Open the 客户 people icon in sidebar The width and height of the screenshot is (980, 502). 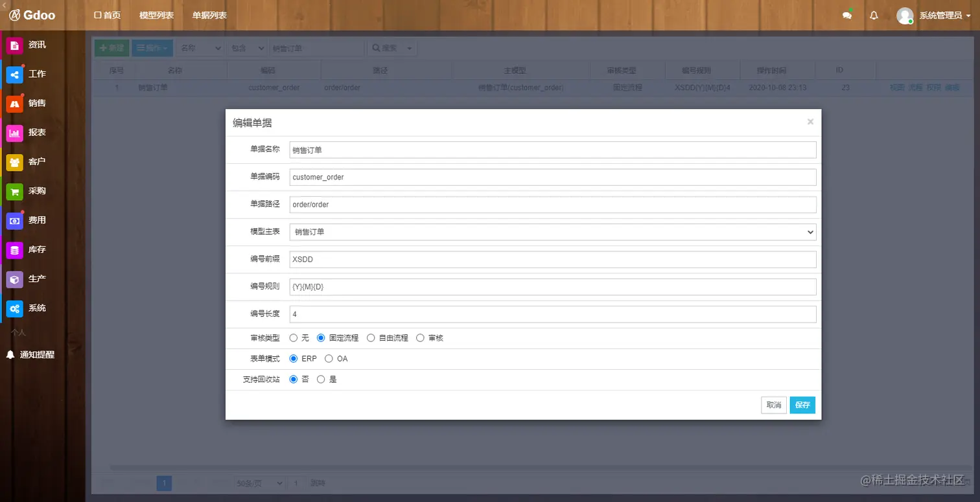point(14,162)
